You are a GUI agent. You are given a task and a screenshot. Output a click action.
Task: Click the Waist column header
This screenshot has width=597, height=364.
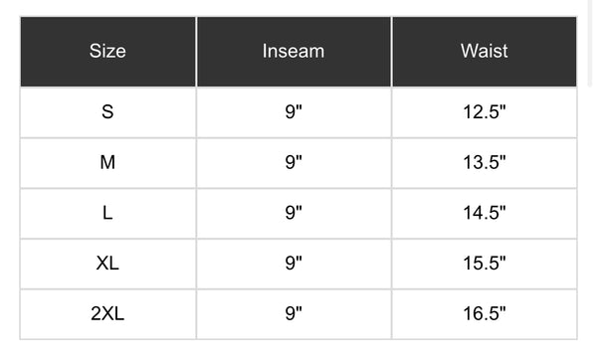point(485,51)
